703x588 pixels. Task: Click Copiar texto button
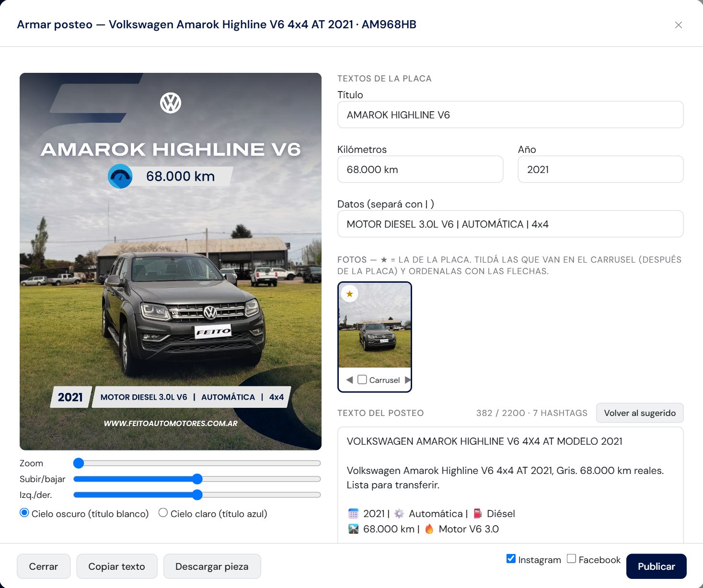pyautogui.click(x=116, y=566)
